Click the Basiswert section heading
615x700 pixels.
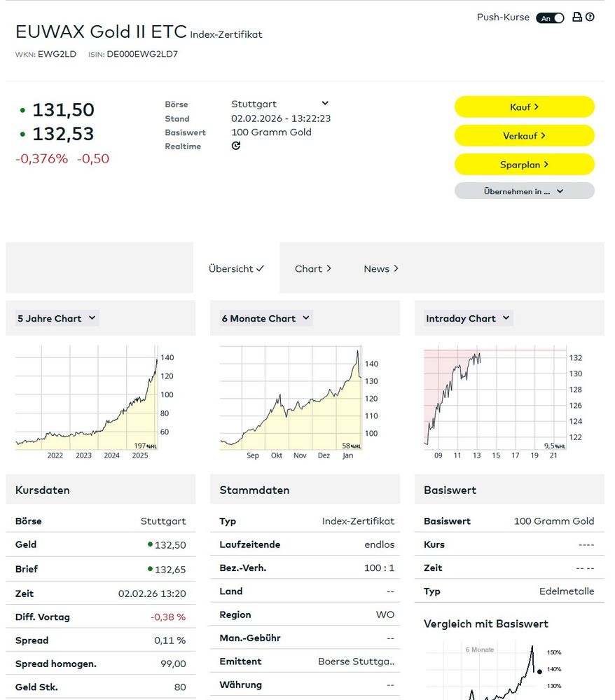click(450, 490)
